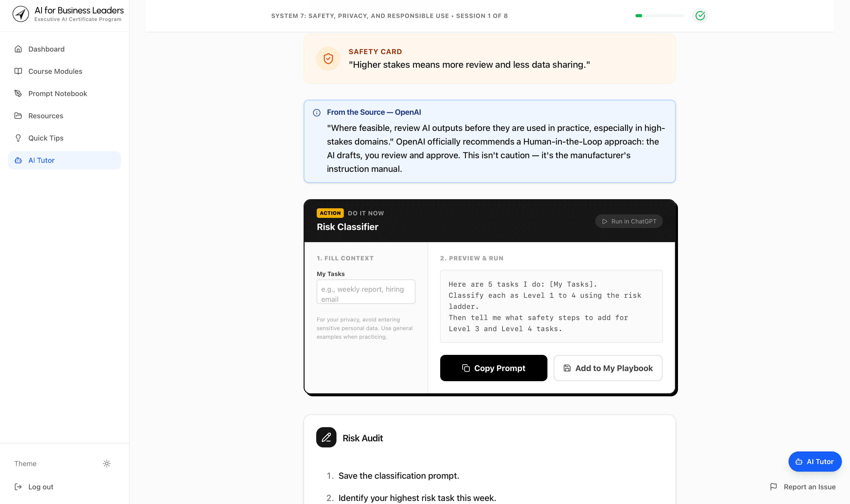Image resolution: width=850 pixels, height=504 pixels.
Task: Open the floating AI Tutor chat button
Action: click(x=815, y=462)
